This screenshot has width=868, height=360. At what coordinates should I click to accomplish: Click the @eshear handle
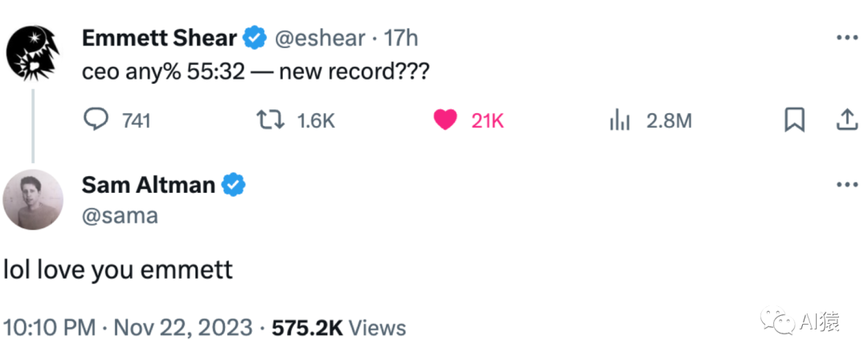[321, 38]
